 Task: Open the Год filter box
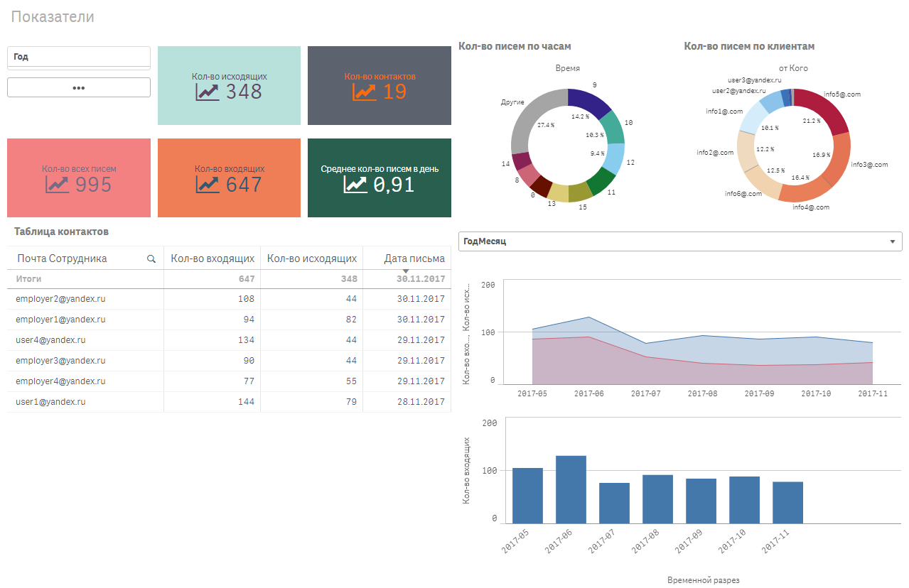click(x=79, y=57)
